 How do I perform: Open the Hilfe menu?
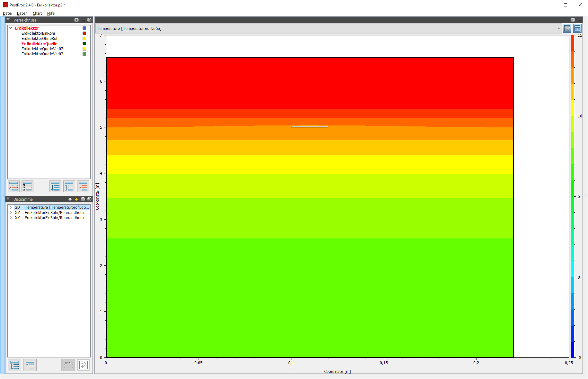(x=51, y=13)
